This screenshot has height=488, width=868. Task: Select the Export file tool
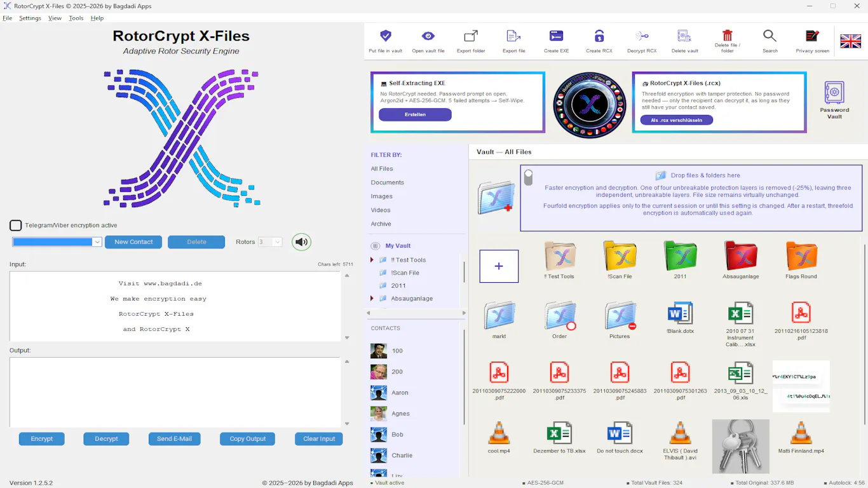click(513, 36)
